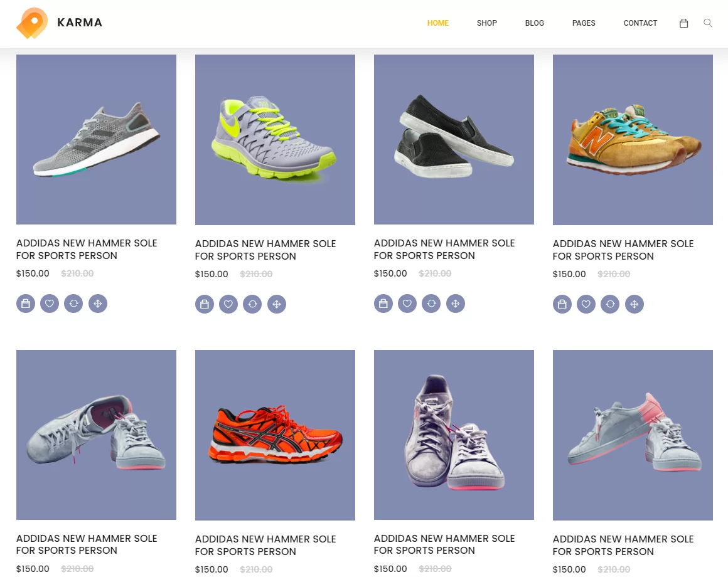
Task: Open title link under orange Asics shoe
Action: click(265, 545)
